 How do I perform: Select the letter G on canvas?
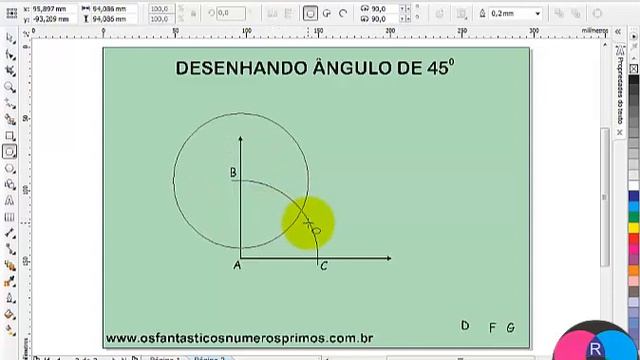tap(510, 328)
